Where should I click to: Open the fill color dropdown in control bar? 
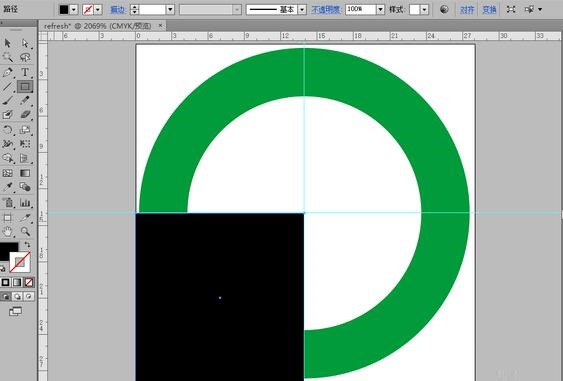click(74, 10)
